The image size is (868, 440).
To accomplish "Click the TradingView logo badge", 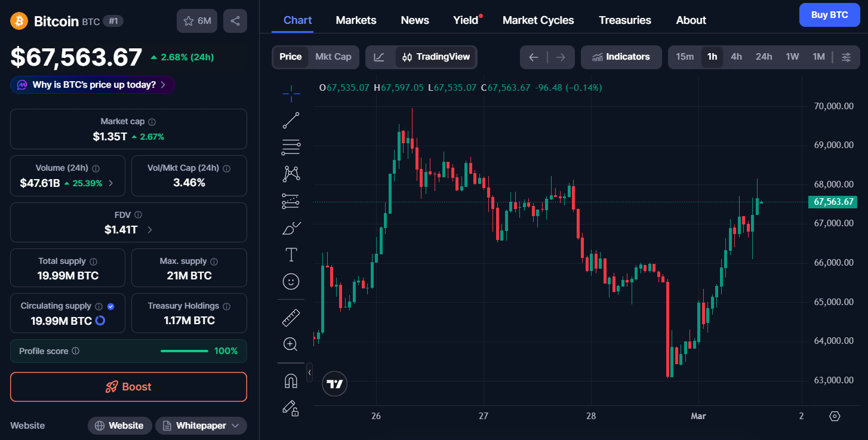I will point(335,384).
